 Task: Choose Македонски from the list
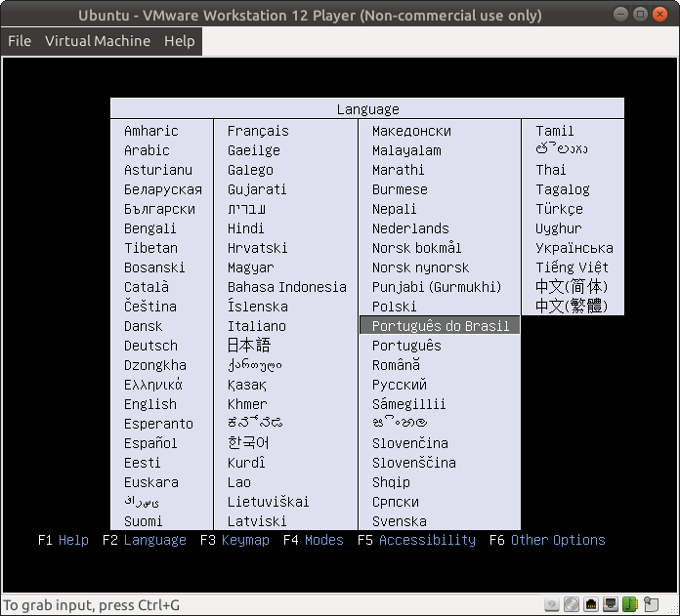(x=411, y=131)
